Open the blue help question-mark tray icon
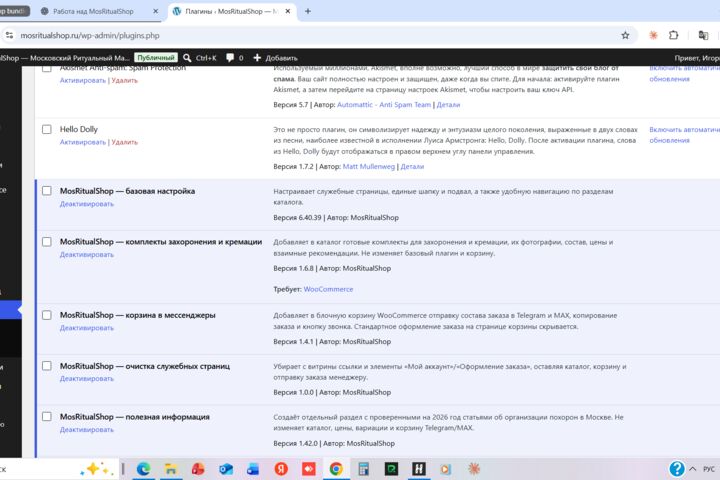The width and height of the screenshot is (720, 480). 676,469
